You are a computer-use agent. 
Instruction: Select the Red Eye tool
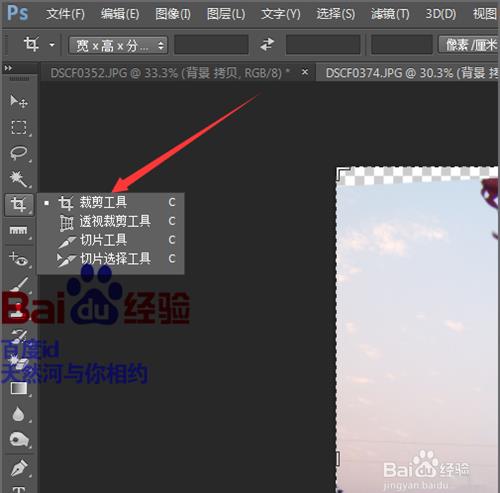[19, 258]
